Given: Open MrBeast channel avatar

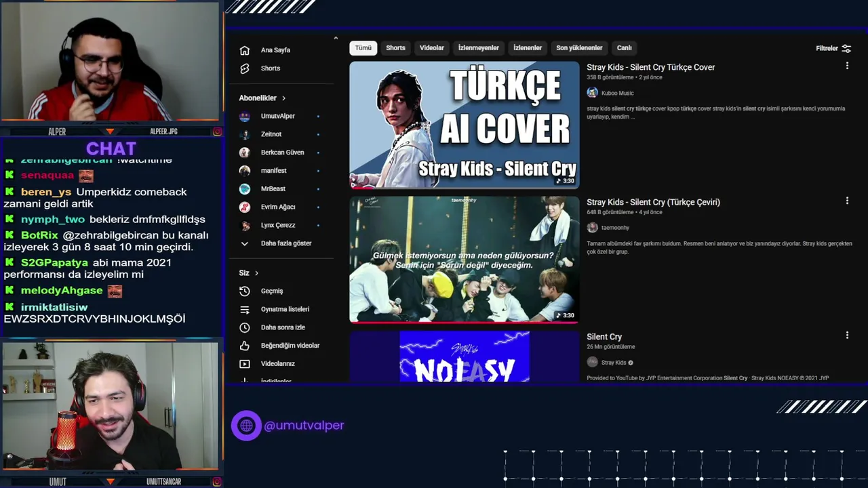Looking at the screenshot, I should tap(245, 188).
